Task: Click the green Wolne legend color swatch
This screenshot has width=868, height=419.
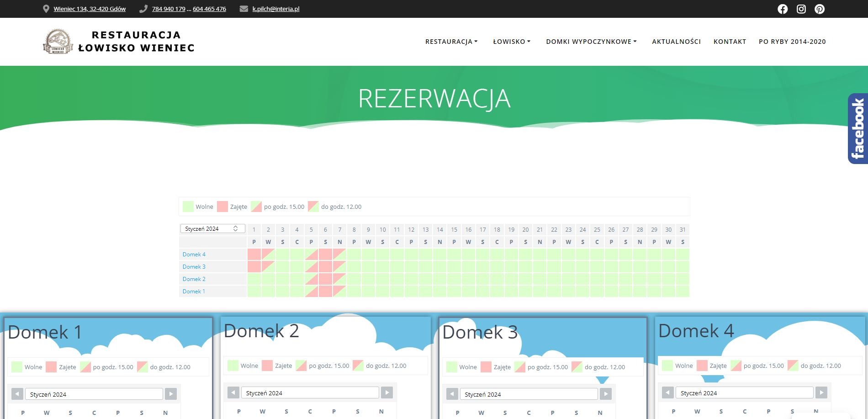Action: [187, 207]
